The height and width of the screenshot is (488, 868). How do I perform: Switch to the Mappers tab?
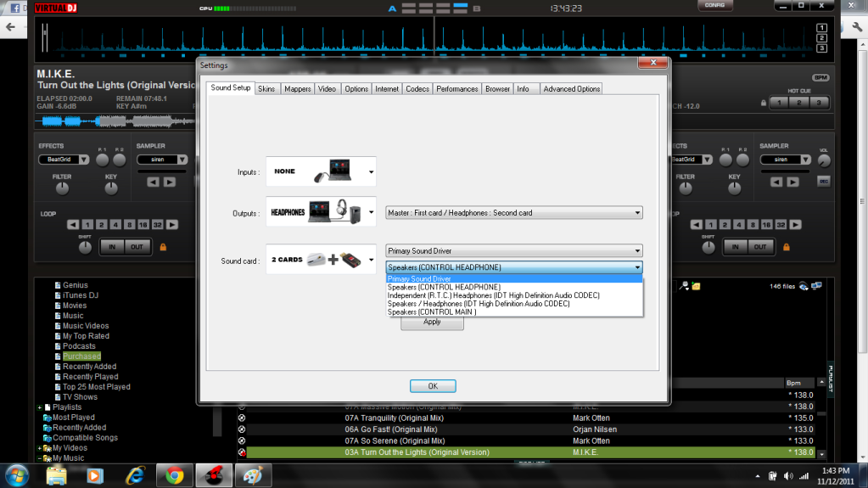click(297, 88)
